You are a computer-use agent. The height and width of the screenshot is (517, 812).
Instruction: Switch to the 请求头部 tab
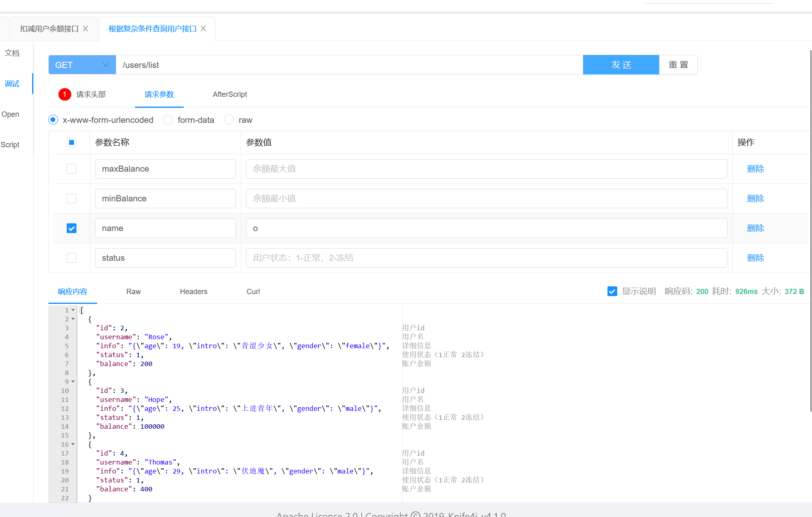tap(90, 94)
